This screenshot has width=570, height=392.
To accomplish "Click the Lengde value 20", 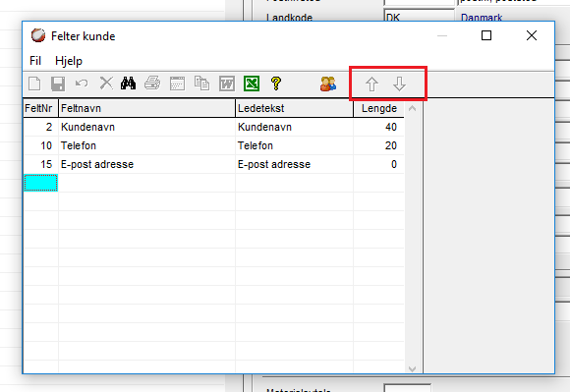I will [x=378, y=145].
